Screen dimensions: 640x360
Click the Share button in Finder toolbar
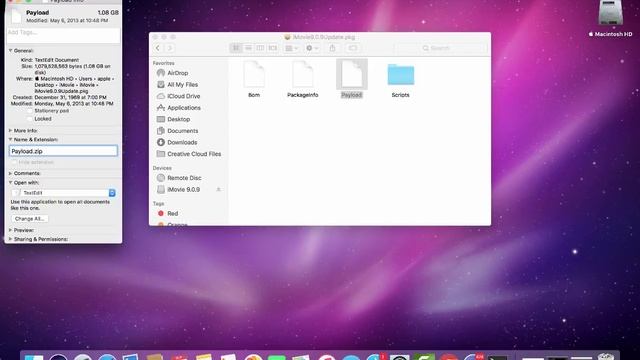[x=332, y=48]
